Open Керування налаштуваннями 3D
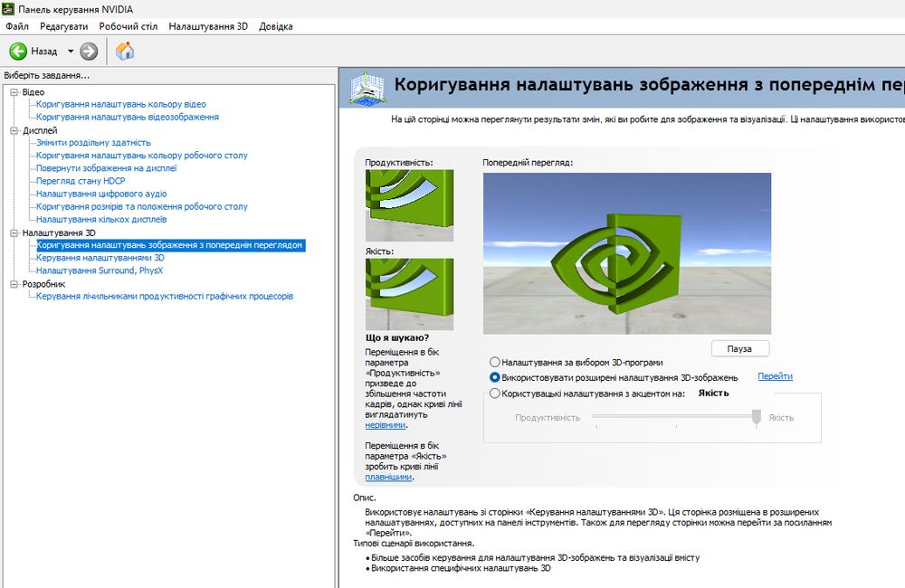Image resolution: width=905 pixels, height=588 pixels. 100,258
